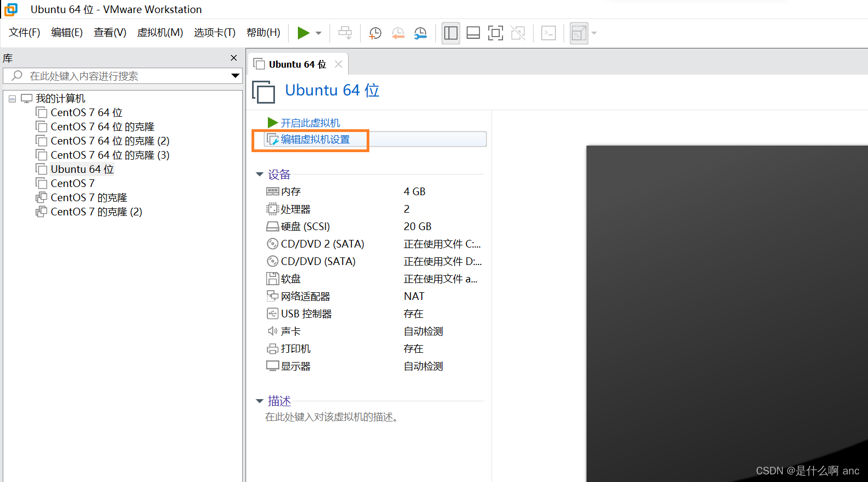The height and width of the screenshot is (482, 868).
Task: Click the CD/DVD 2 (SATA) device
Action: click(x=375, y=244)
